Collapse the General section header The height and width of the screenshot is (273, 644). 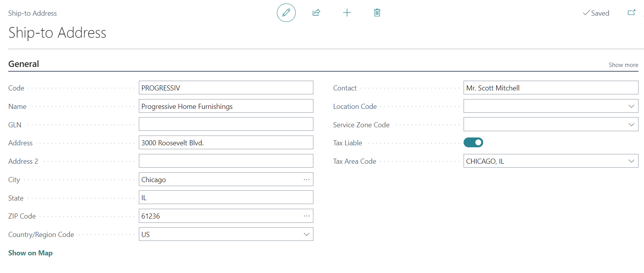[x=24, y=64]
